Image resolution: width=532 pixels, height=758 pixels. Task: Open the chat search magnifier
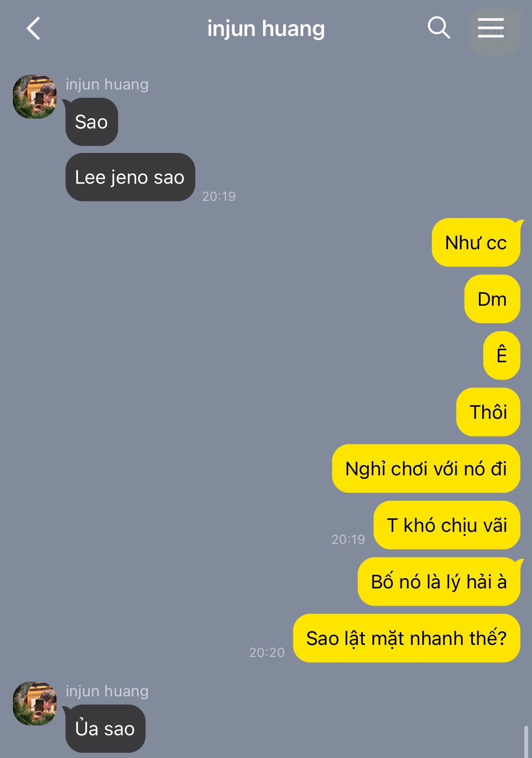tap(439, 28)
